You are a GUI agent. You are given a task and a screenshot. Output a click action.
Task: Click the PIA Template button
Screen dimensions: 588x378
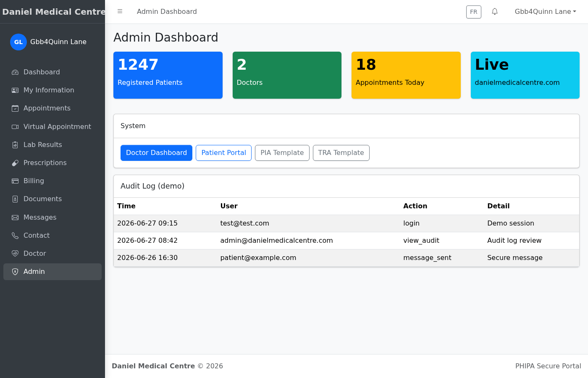click(282, 153)
